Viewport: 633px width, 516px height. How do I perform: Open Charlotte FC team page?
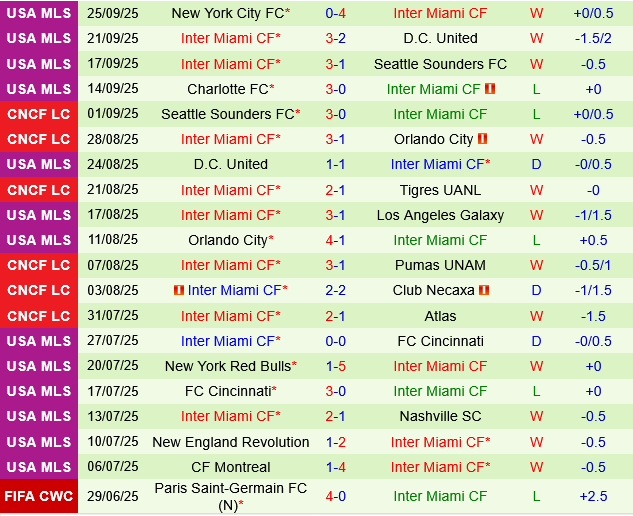[228, 89]
